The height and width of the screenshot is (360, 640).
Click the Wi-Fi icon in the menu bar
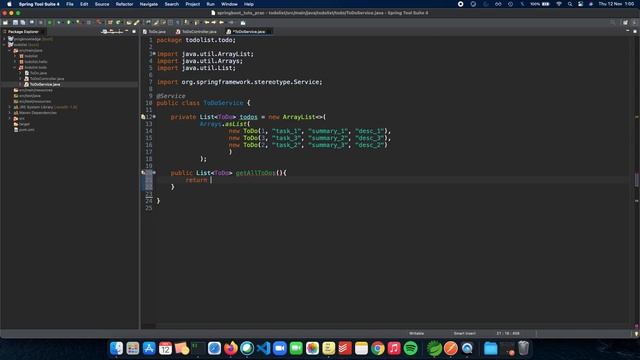tap(559, 4)
